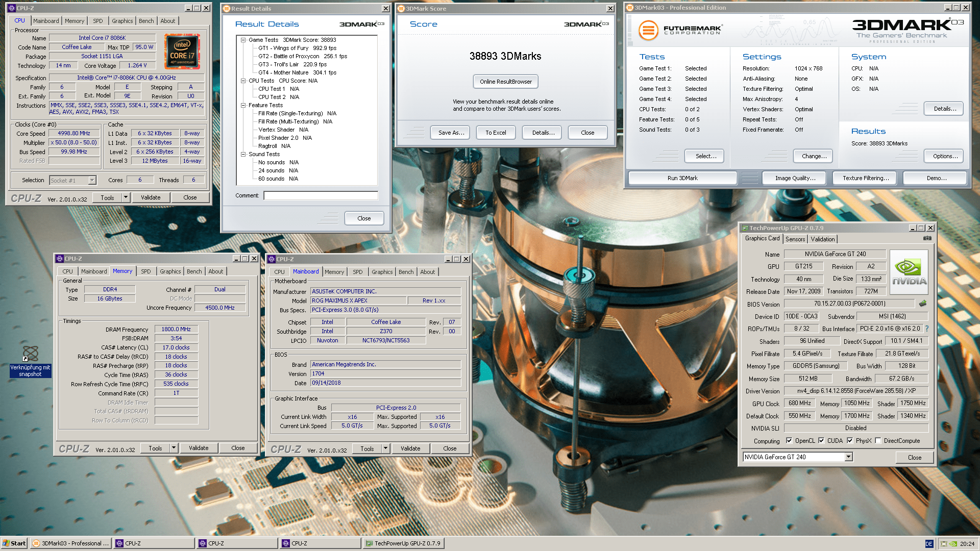Image resolution: width=980 pixels, height=551 pixels.
Task: Select 'GT1 - Wings of Fury' result row
Action: [297, 48]
